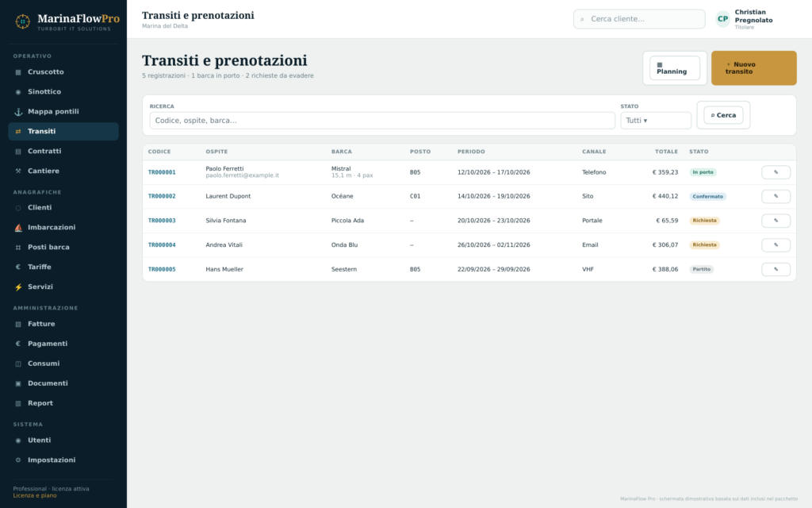Click the sailboat icon for Imbarcazioni
This screenshot has height=508, width=812.
pos(18,228)
